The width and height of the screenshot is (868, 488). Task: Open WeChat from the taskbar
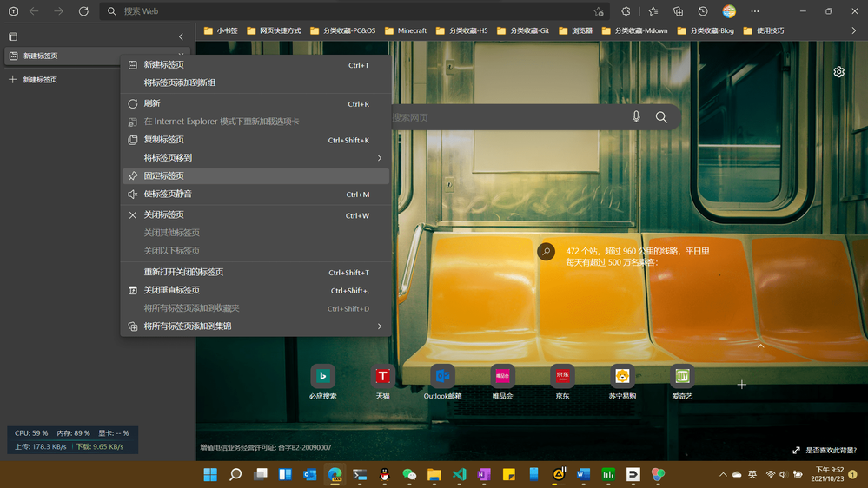click(x=409, y=475)
